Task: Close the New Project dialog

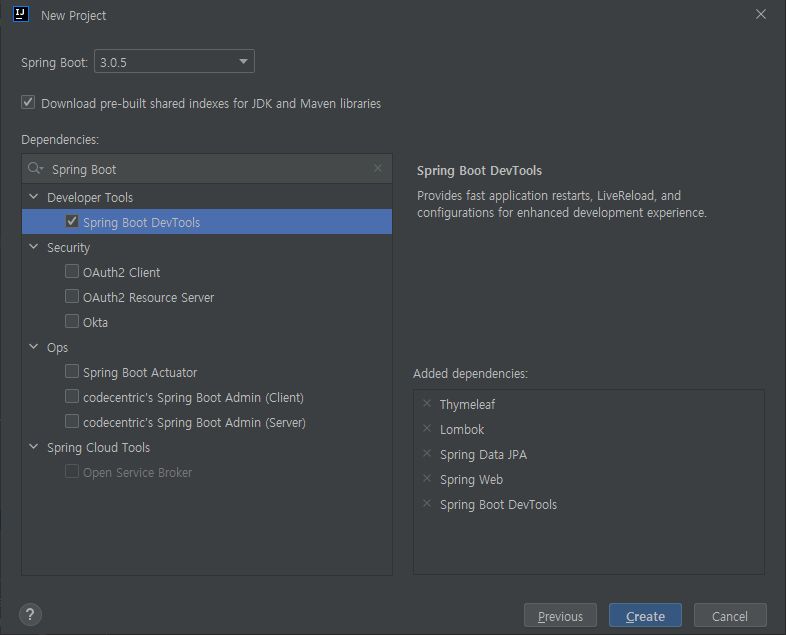Action: [761, 14]
